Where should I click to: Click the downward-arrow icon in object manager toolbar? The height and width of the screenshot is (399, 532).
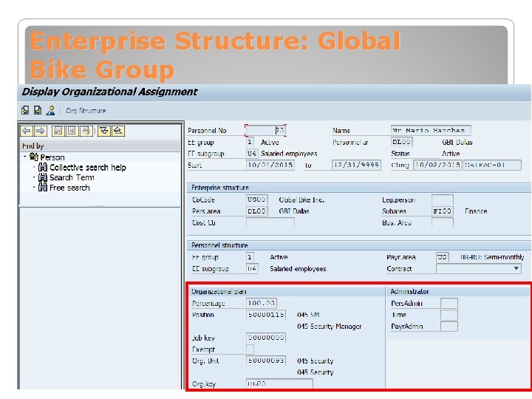point(104,131)
